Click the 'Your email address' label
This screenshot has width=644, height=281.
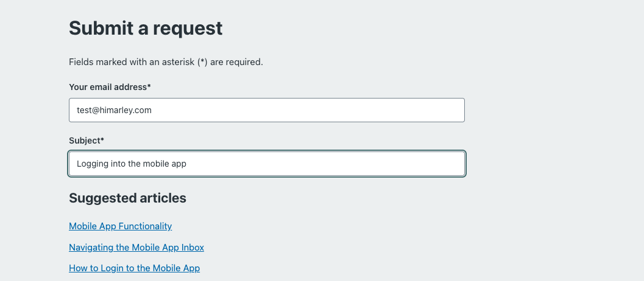pos(110,87)
